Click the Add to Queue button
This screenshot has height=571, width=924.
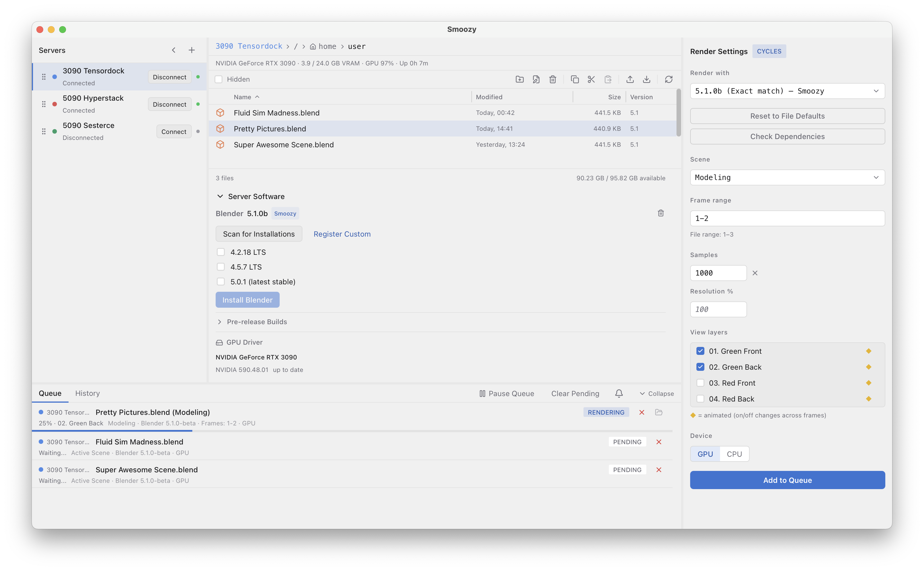(787, 480)
